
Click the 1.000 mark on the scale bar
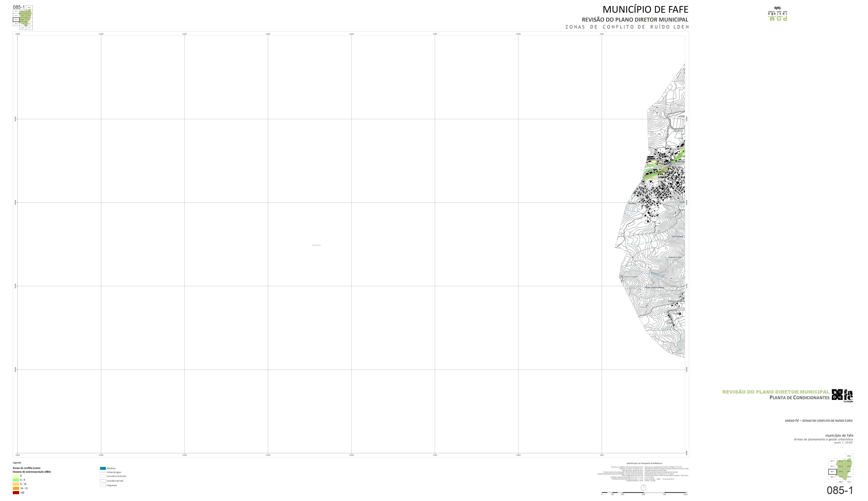[x=685, y=495]
